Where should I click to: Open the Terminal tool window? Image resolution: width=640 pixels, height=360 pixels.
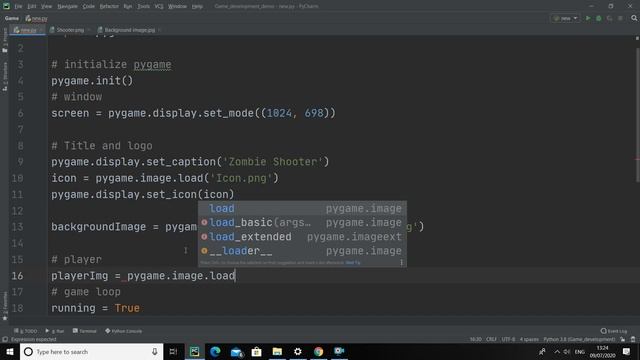click(84, 331)
